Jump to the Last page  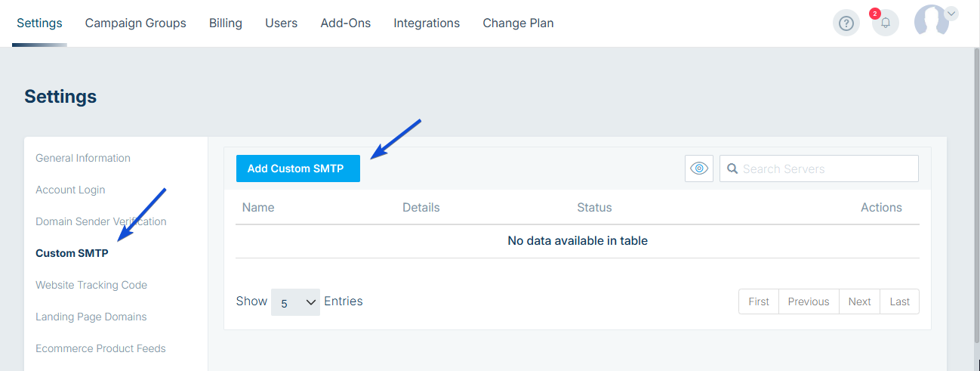pos(899,301)
